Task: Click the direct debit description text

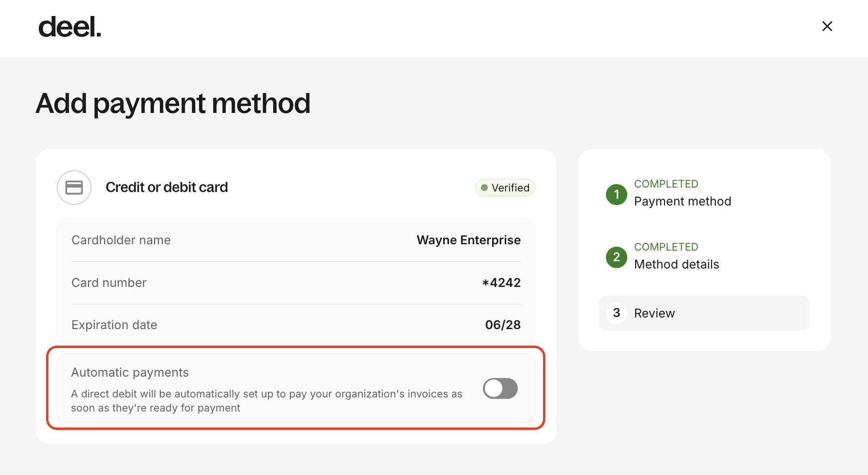Action: 266,400
